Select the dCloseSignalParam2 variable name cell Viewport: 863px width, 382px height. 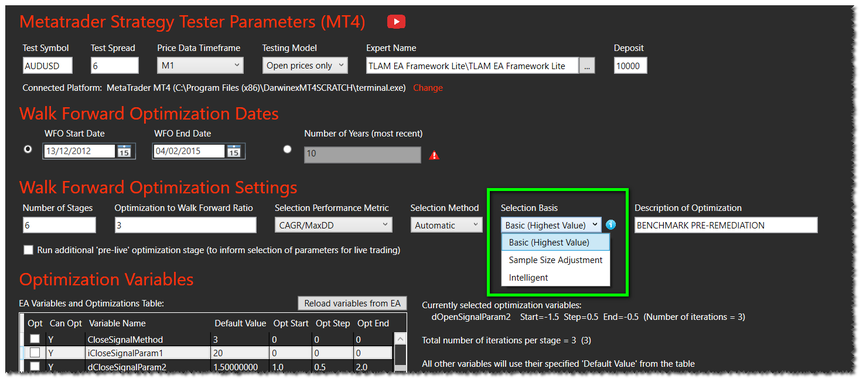pos(149,365)
